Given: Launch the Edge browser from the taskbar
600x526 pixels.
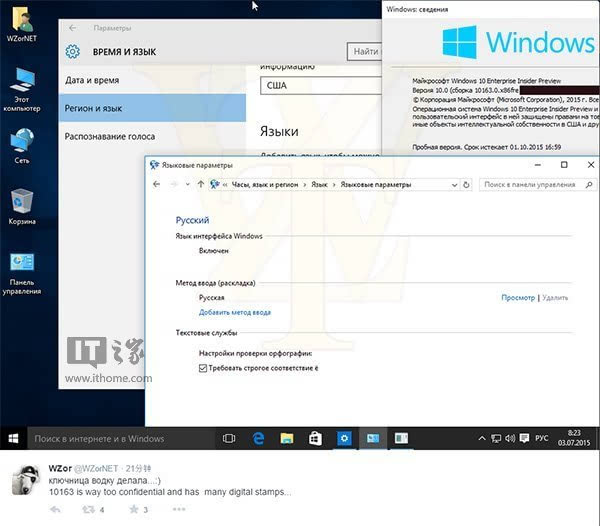Looking at the screenshot, I should pyautogui.click(x=257, y=438).
